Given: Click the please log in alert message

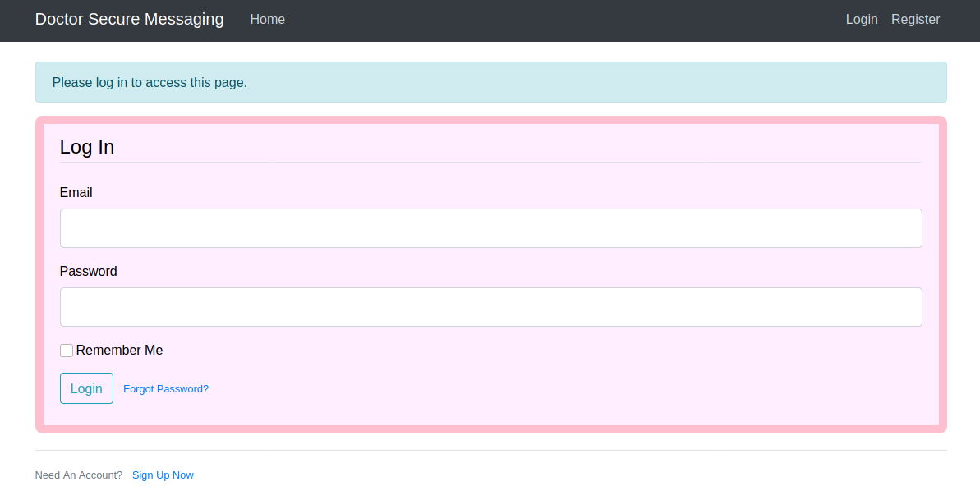Looking at the screenshot, I should pos(150,82).
